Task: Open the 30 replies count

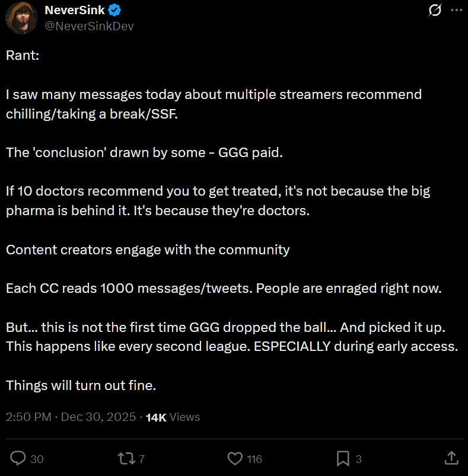Action: pyautogui.click(x=37, y=459)
